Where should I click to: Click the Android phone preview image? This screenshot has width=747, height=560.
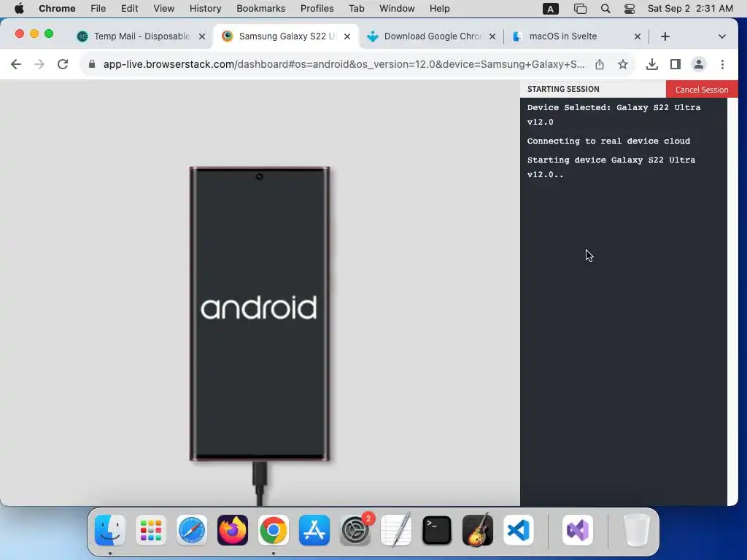click(260, 314)
